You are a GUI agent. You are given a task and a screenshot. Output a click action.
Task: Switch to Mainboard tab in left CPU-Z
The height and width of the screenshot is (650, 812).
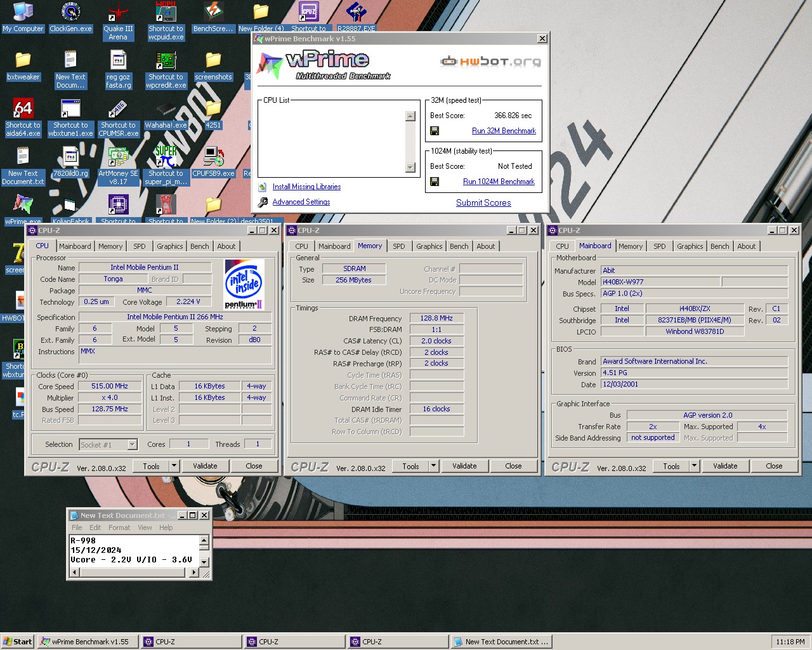coord(75,246)
